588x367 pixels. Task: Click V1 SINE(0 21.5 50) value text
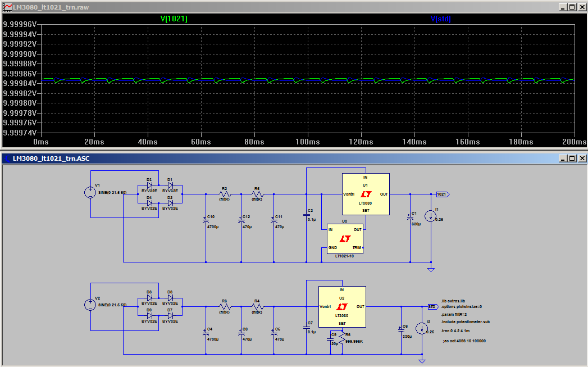point(112,193)
